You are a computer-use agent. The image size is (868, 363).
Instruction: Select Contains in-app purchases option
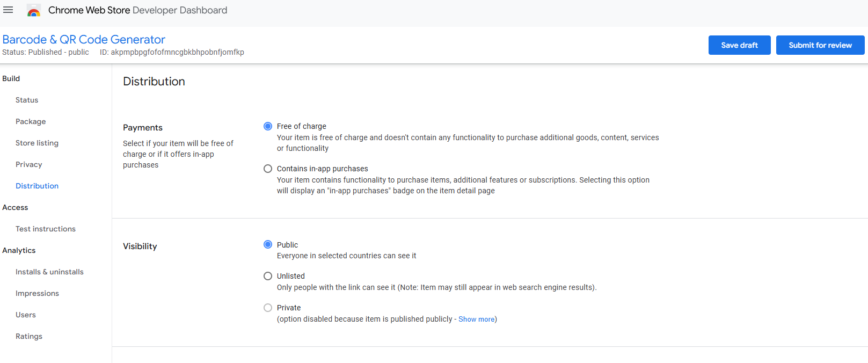268,169
